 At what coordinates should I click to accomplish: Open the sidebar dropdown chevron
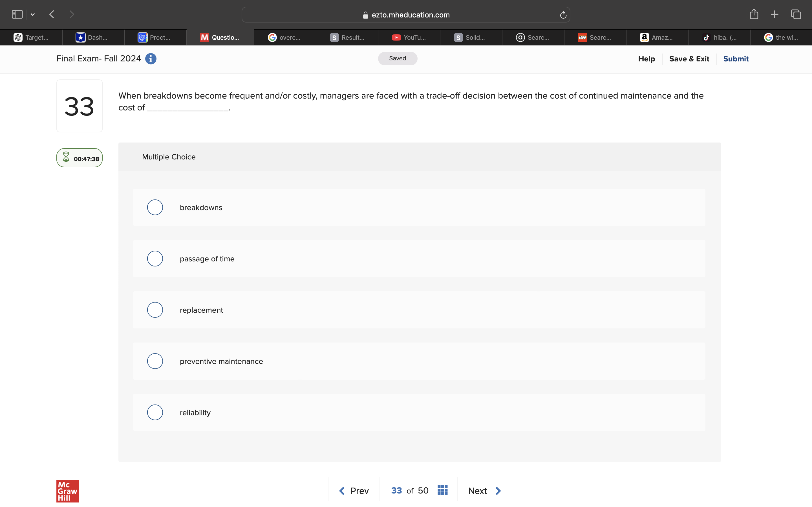[32, 14]
